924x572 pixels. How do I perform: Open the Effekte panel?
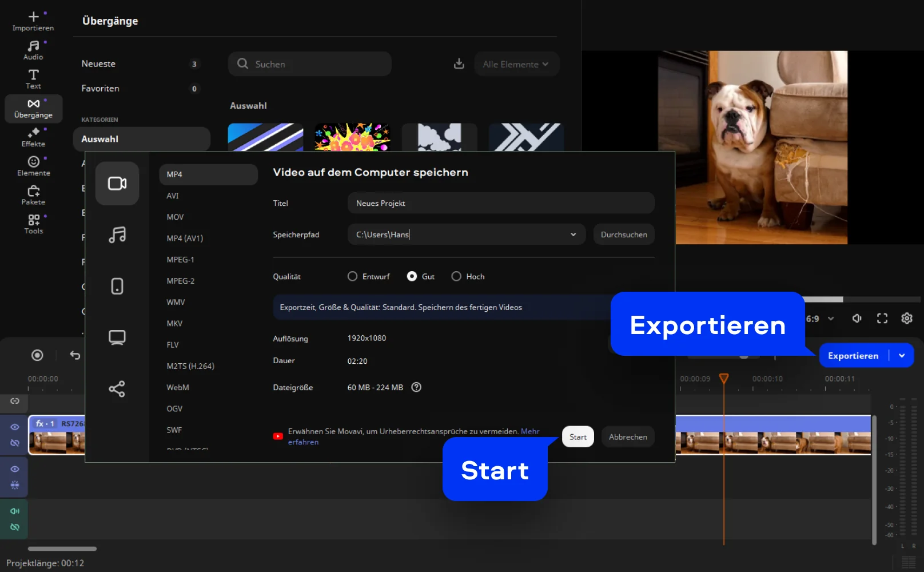click(33, 137)
